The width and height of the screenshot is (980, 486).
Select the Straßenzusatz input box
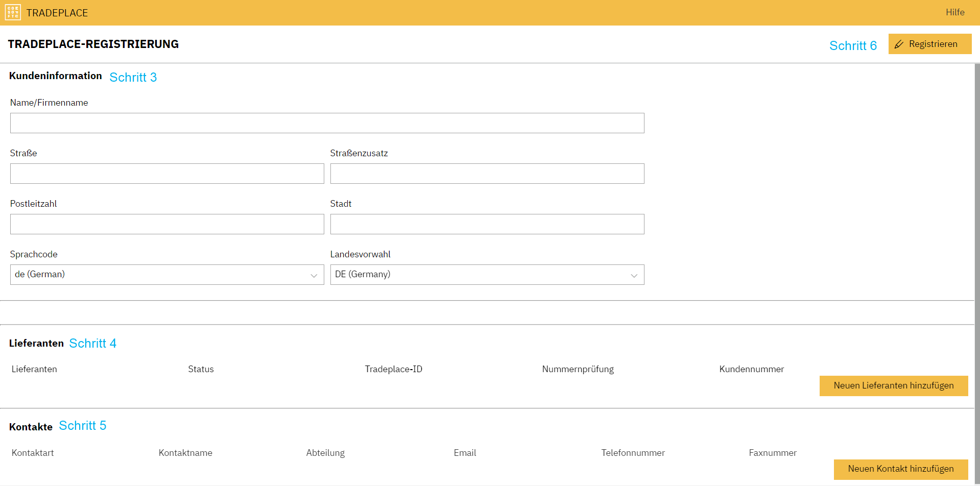[487, 174]
